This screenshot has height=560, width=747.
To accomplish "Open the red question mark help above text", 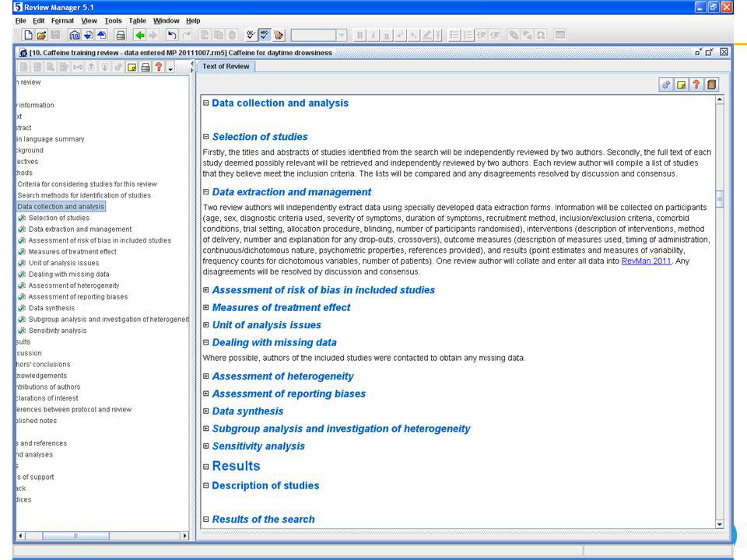I will pos(696,85).
